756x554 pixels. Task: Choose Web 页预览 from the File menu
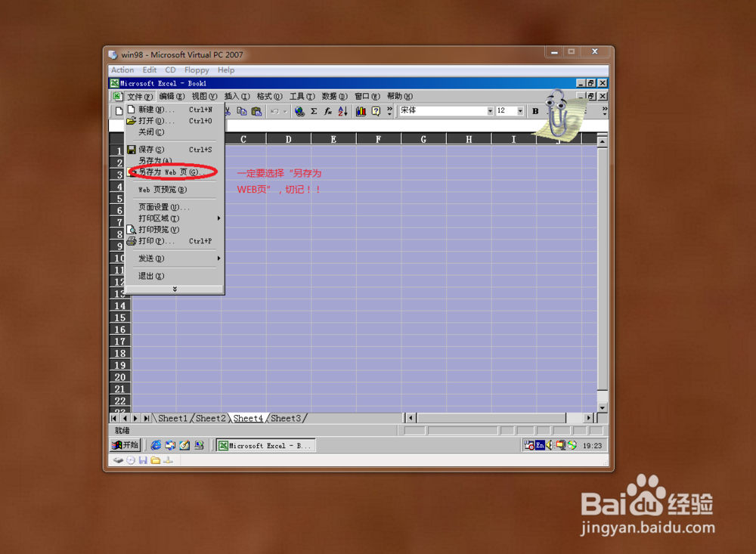click(175, 190)
